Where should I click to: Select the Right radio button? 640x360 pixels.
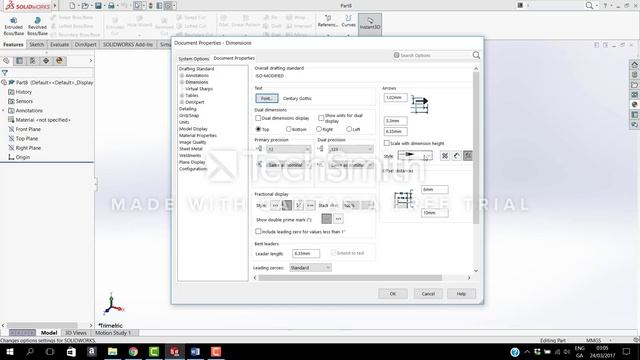pos(319,129)
